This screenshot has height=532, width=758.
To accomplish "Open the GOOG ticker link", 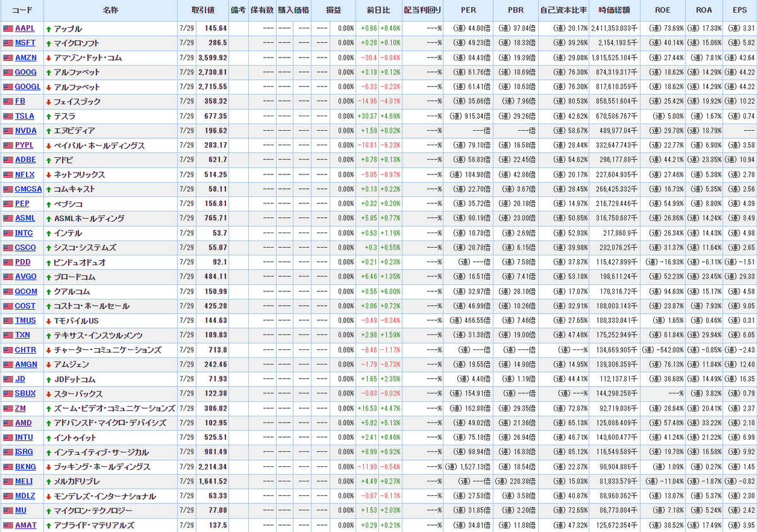I will tap(26, 72).
